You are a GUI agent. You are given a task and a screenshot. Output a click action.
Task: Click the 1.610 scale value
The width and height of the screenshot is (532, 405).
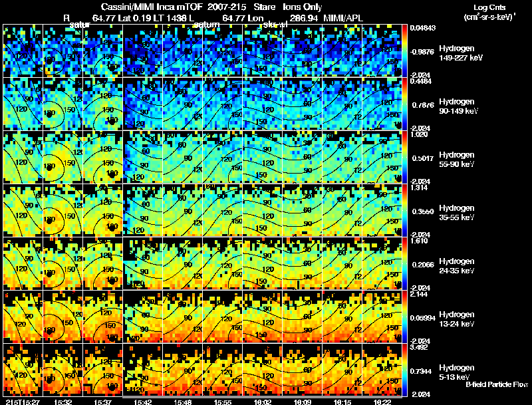coord(419,241)
